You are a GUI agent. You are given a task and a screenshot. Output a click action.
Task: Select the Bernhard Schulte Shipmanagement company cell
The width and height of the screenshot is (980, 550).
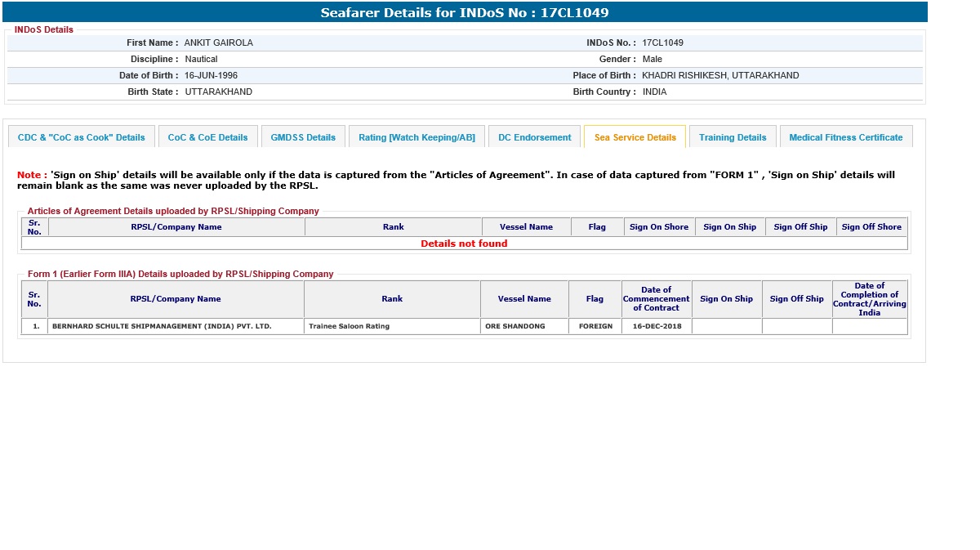(x=162, y=326)
